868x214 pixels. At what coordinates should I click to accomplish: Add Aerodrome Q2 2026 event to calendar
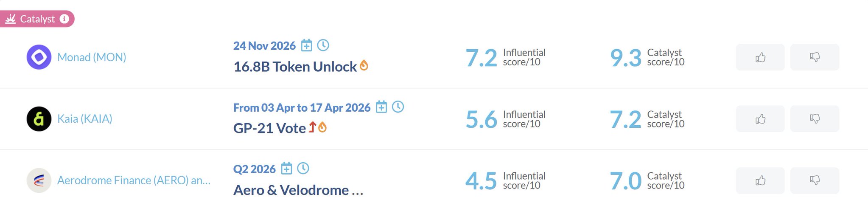point(287,169)
